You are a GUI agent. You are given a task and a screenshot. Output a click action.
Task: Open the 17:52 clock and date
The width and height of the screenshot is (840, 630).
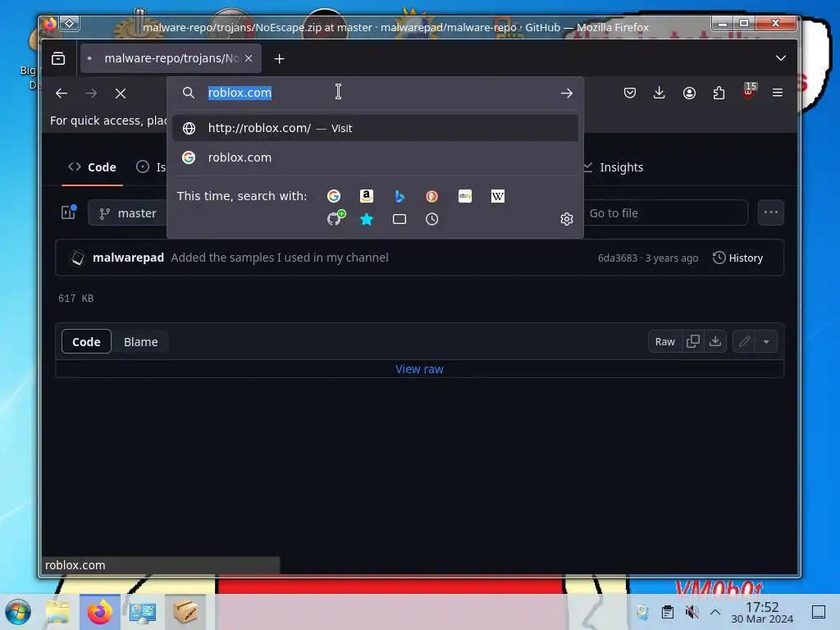pyautogui.click(x=762, y=612)
